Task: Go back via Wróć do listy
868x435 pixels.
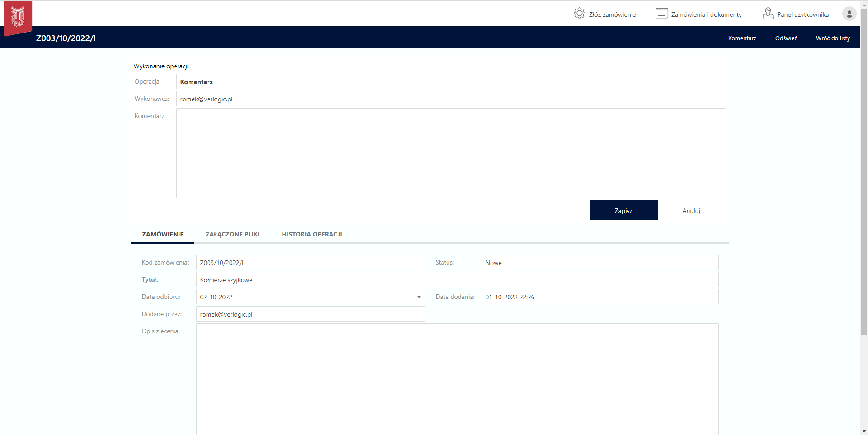Action: (833, 38)
